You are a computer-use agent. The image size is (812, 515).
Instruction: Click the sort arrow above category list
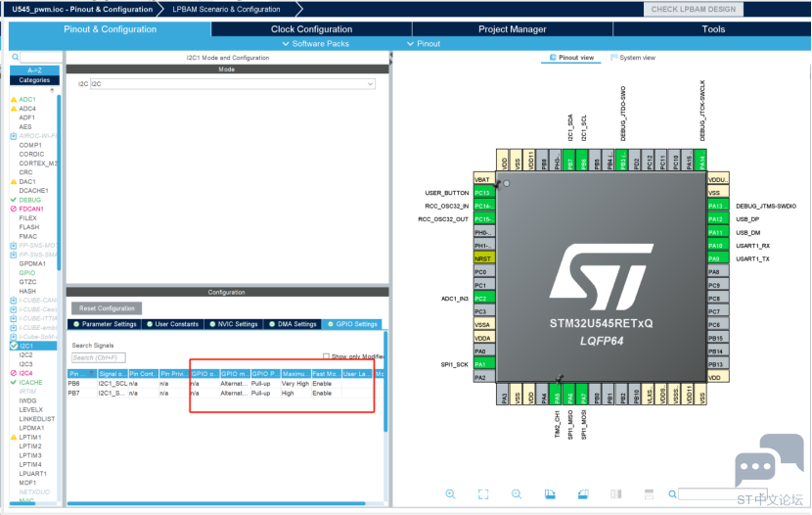tap(52, 91)
